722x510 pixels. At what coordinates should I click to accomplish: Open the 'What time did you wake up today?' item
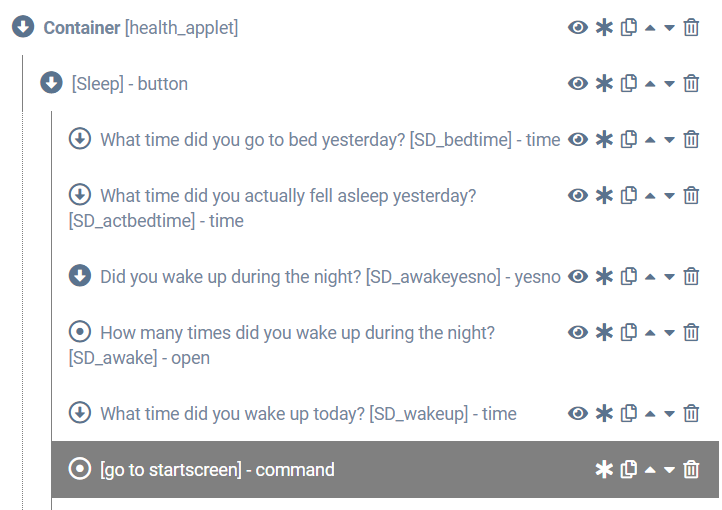click(x=308, y=413)
